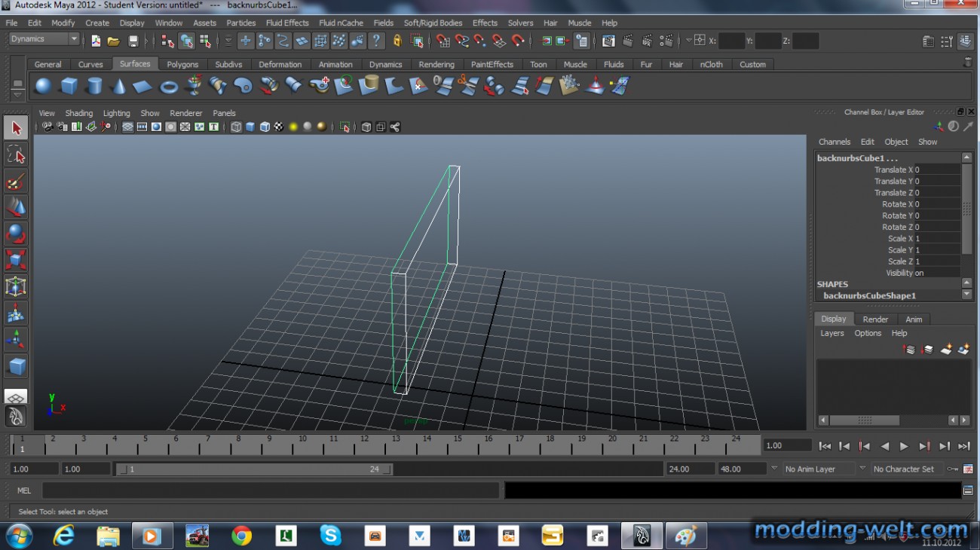This screenshot has height=550, width=980.
Task: Select the Move tool in the toolbox
Action: [x=16, y=207]
